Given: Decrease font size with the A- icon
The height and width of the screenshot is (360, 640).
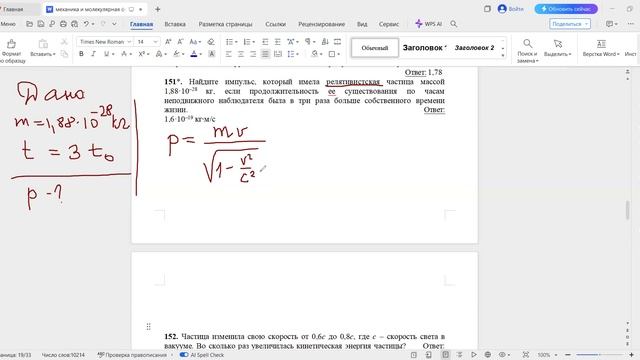Looking at the screenshot, I should tap(180, 42).
